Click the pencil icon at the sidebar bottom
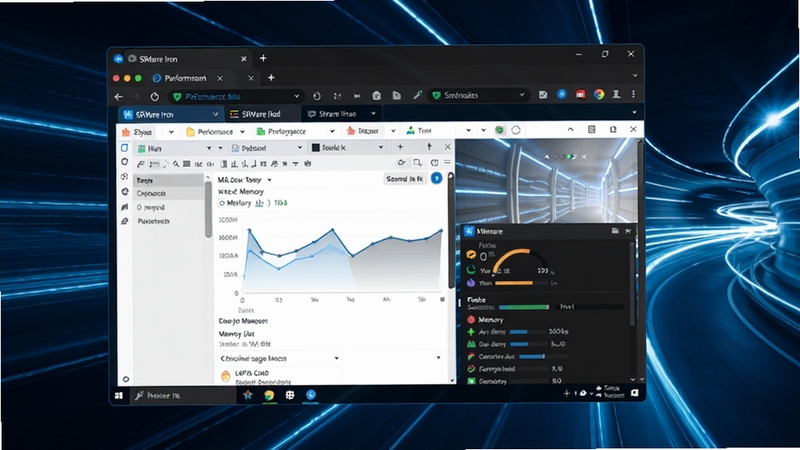The width and height of the screenshot is (800, 450). coord(124,221)
